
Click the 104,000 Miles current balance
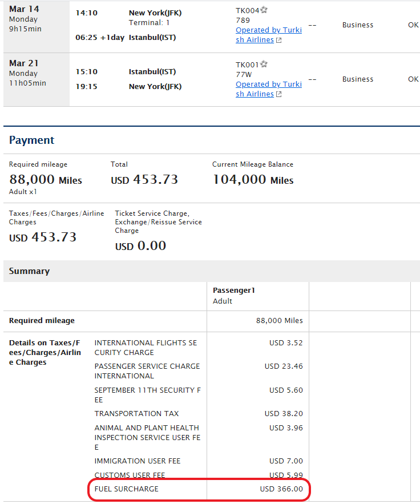point(253,179)
